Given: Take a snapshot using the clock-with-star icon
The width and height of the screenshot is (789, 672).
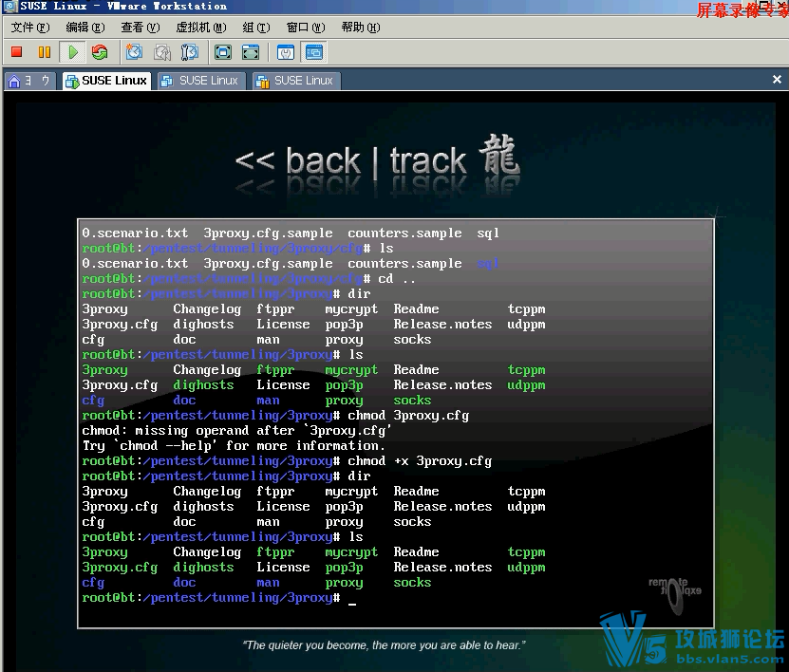Looking at the screenshot, I should [135, 52].
